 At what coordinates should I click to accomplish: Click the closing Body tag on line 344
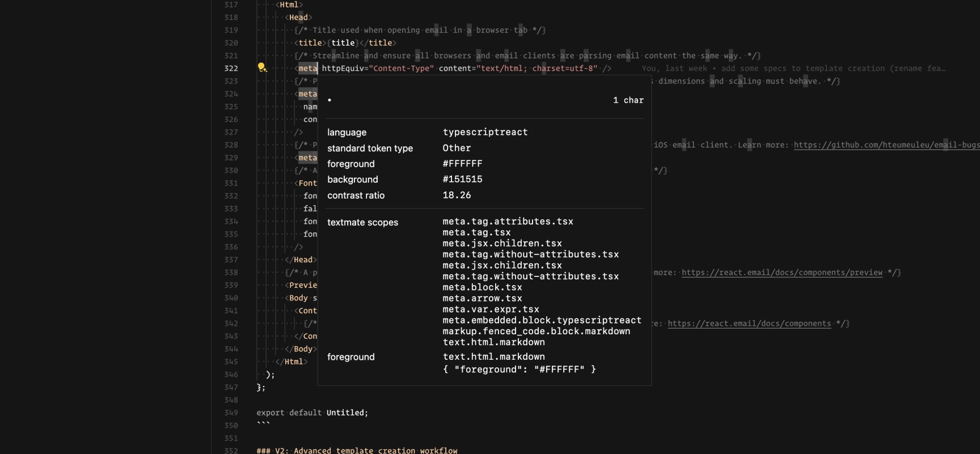tap(301, 349)
